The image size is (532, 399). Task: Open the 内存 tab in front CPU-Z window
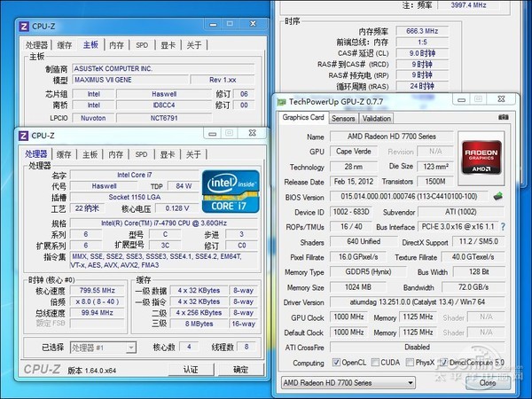tap(115, 154)
